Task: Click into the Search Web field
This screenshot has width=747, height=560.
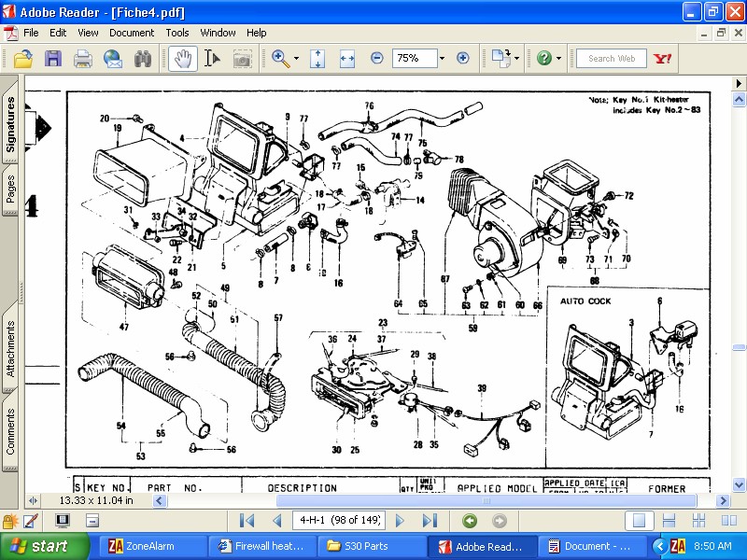Action: point(612,58)
